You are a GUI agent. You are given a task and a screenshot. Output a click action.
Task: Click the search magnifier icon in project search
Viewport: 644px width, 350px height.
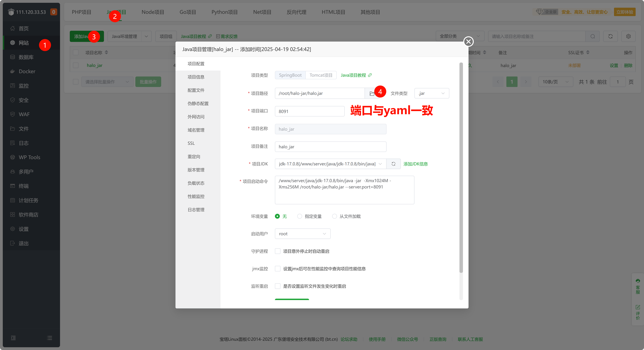pos(593,37)
